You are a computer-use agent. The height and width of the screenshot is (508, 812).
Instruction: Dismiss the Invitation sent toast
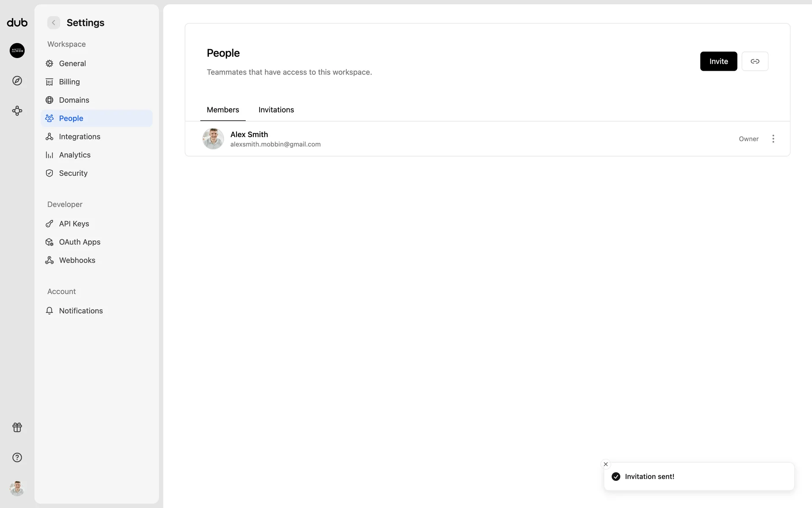(606, 464)
